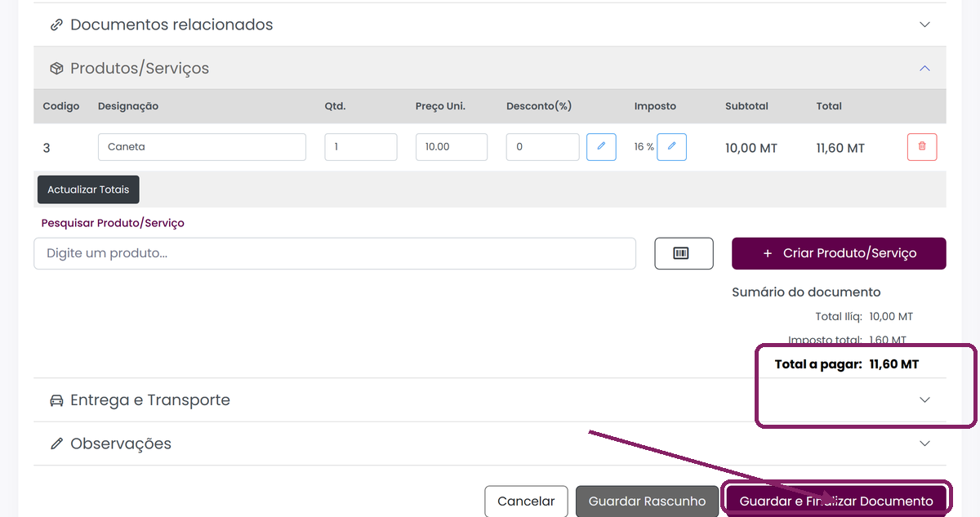The image size is (980, 517).
Task: Focus the Digite um produto search field
Action: (x=335, y=253)
